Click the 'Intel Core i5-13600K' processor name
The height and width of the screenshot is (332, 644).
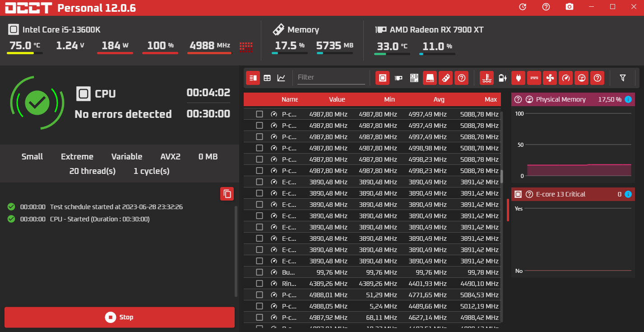(61, 30)
